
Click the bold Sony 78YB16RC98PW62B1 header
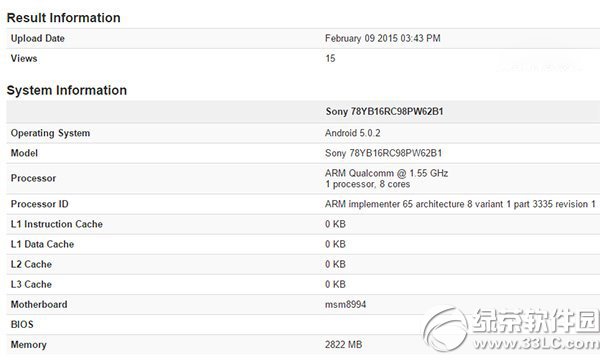pos(384,112)
